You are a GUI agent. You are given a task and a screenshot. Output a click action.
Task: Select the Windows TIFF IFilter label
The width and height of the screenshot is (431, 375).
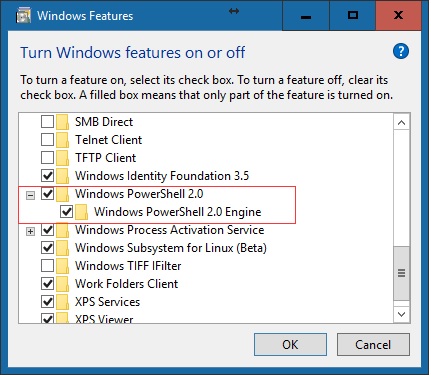128,266
